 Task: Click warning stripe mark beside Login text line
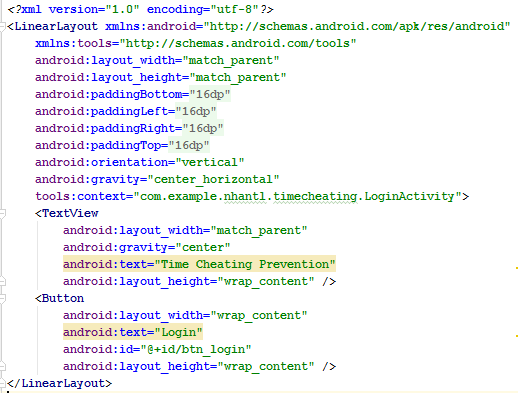pos(516,335)
